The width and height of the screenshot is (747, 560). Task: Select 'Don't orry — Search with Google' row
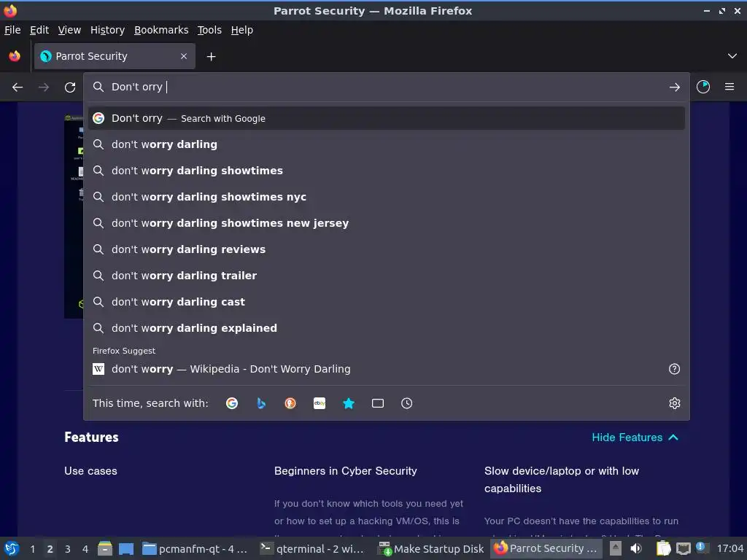[387, 118]
